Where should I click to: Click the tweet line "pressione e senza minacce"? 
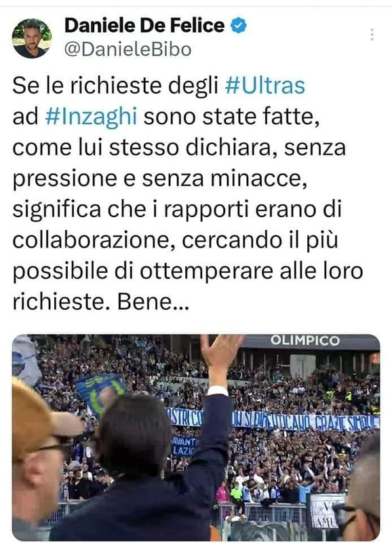coord(159,179)
